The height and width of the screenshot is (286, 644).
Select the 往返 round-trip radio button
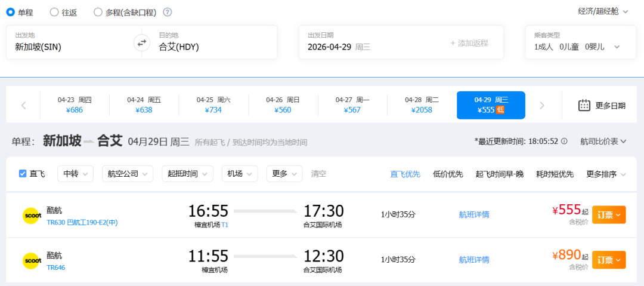click(54, 12)
